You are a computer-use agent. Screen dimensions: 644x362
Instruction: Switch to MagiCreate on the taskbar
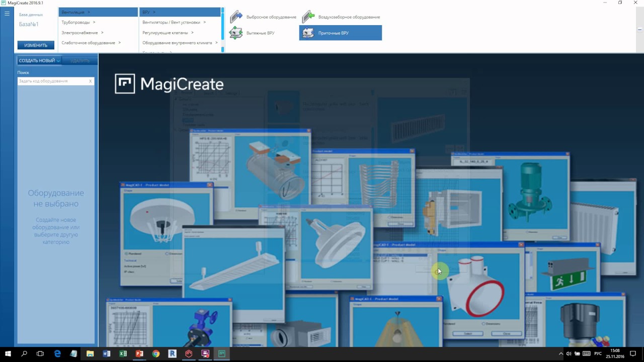tap(221, 354)
